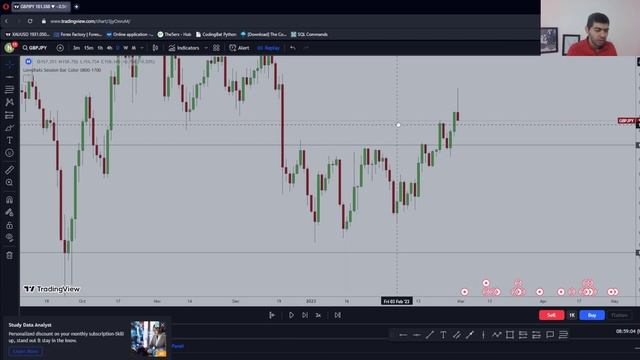
Task: Change replay speed 3x
Action: click(318, 315)
